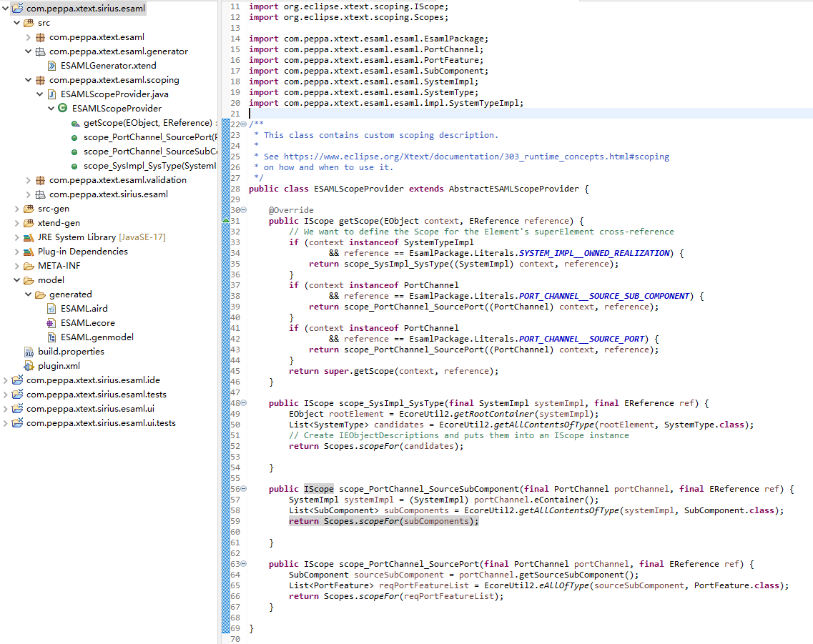
Task: Expand the JRE System Library node
Action: [x=16, y=237]
